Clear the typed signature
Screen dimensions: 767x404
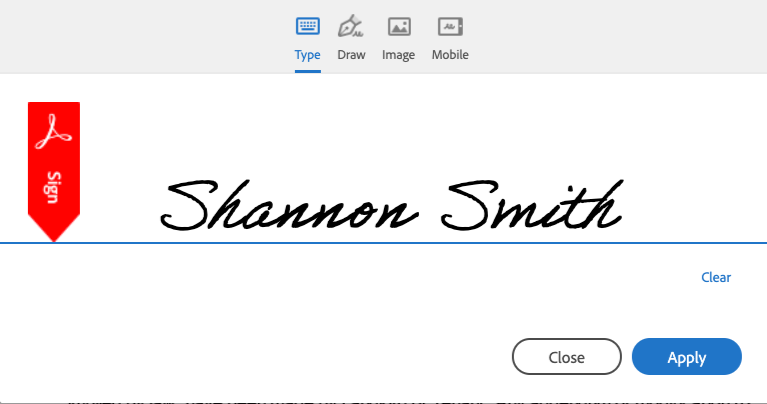[716, 277]
